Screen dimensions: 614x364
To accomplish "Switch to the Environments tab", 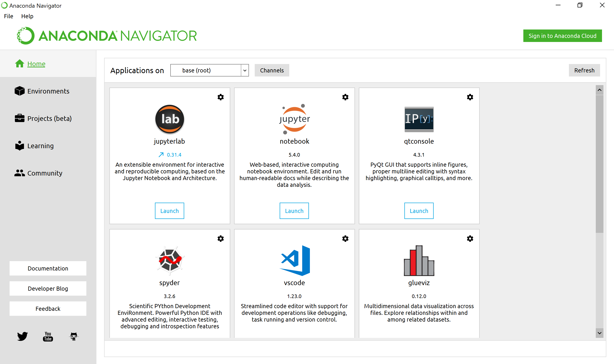I will pyautogui.click(x=48, y=91).
